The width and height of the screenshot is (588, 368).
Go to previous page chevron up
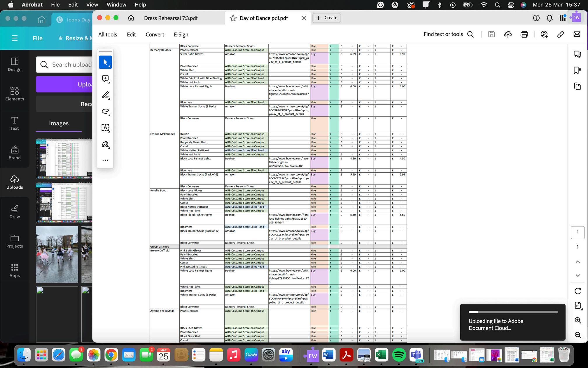[x=577, y=262]
